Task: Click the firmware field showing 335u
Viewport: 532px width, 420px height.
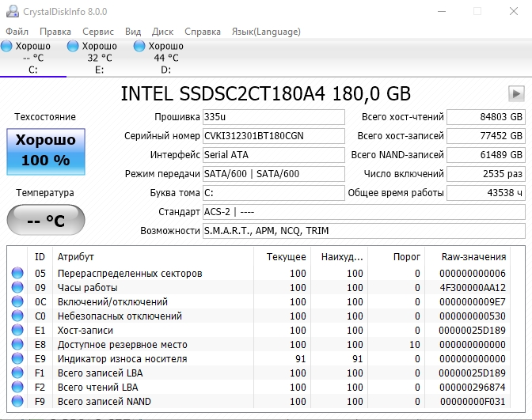Action: (x=273, y=117)
